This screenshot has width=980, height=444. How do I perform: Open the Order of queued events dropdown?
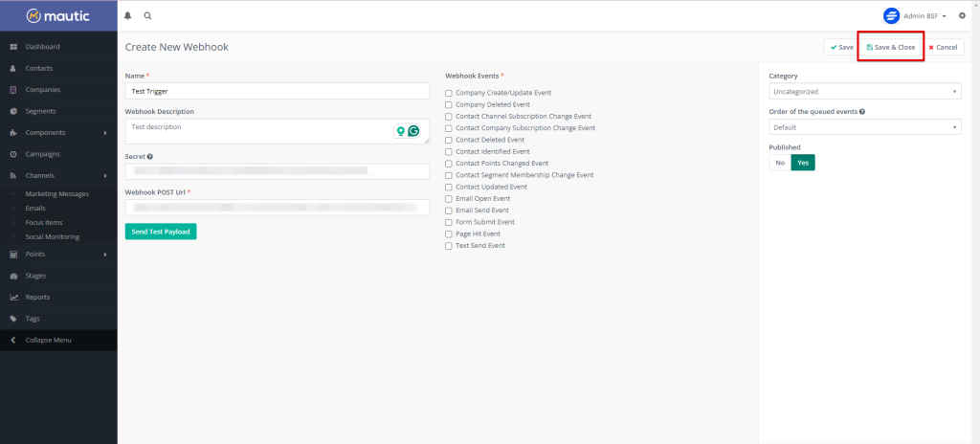point(865,127)
